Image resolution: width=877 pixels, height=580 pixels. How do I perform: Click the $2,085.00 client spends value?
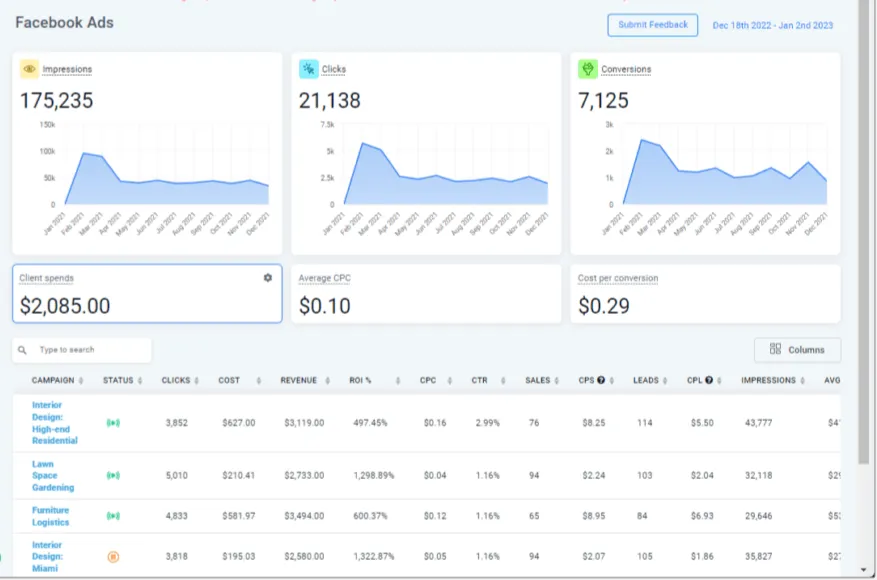65,306
